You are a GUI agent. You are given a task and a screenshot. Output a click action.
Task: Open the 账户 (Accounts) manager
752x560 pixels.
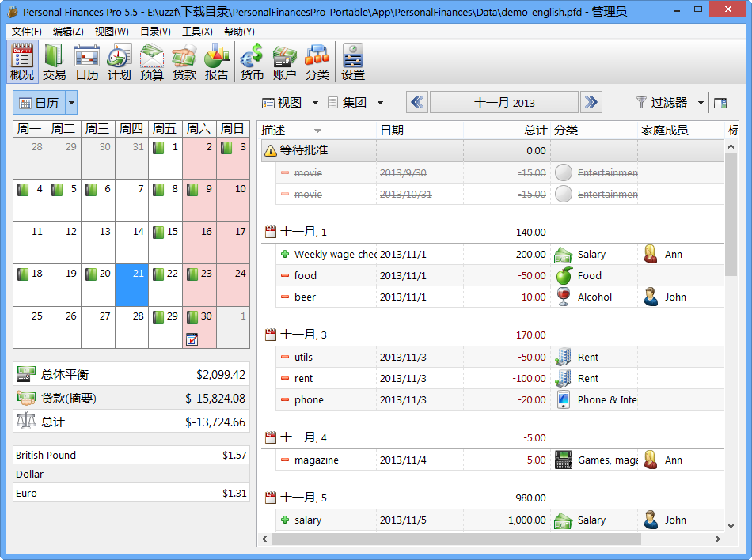point(283,61)
